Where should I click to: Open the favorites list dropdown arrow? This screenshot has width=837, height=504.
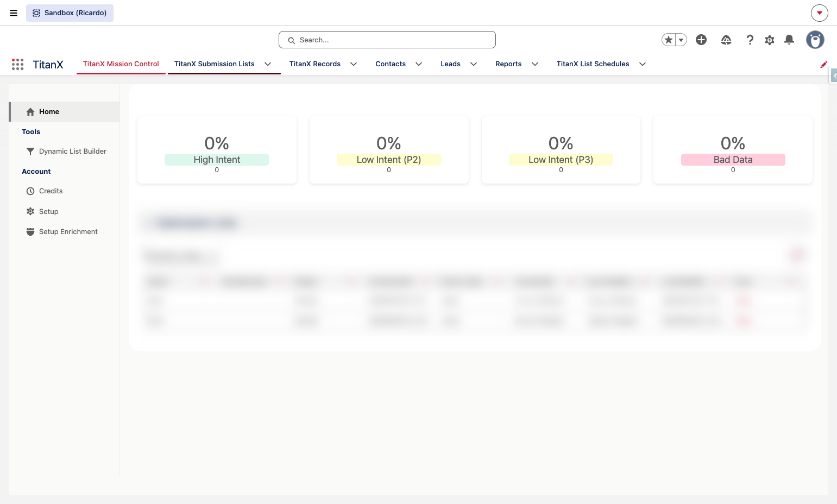pos(681,40)
